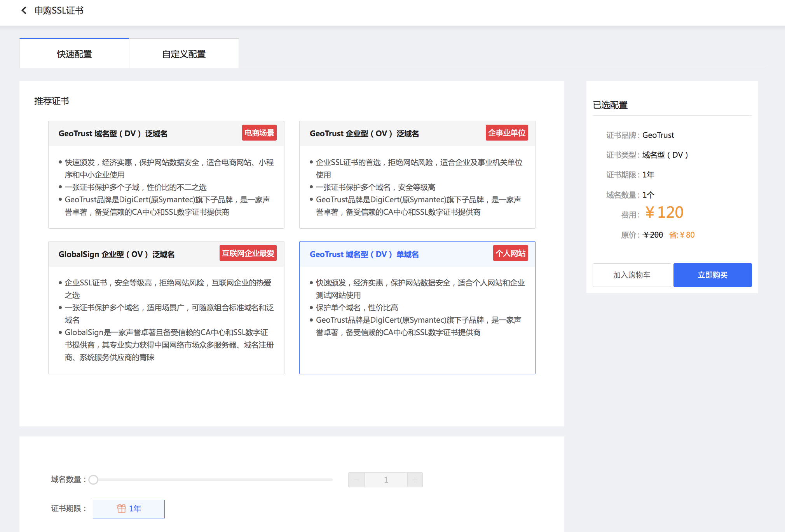
Task: Select the 1年 certificate term option
Action: click(129, 509)
